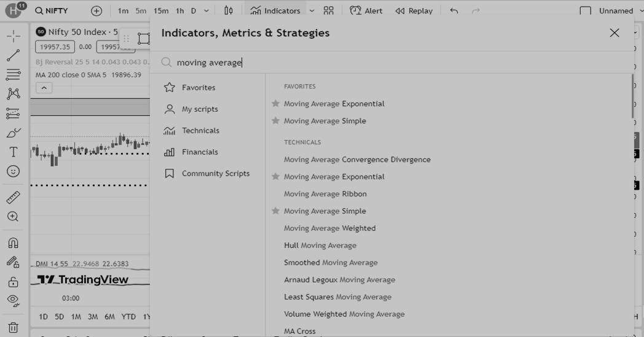Screen dimensions: 644x337
Task: Toggle magnet mode
Action: point(13,243)
